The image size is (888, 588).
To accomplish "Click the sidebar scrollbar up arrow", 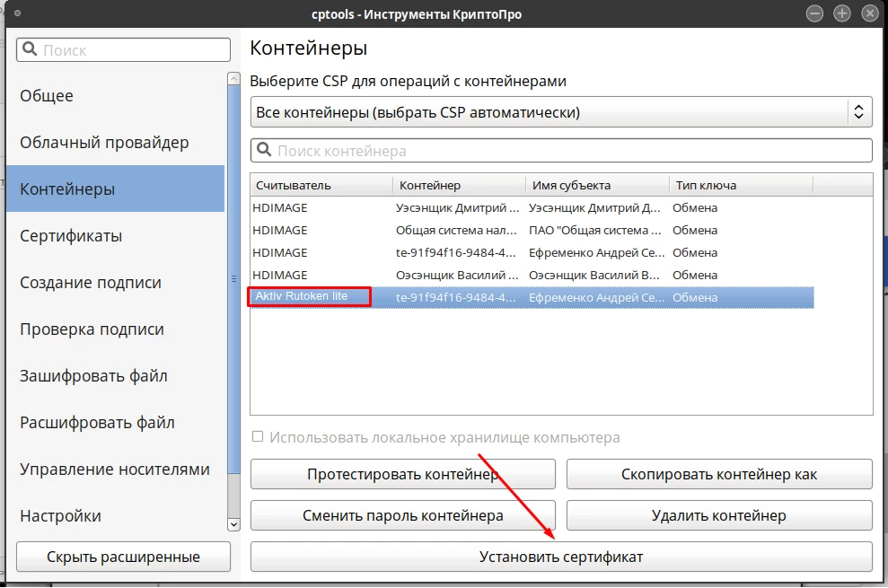I will pyautogui.click(x=233, y=79).
